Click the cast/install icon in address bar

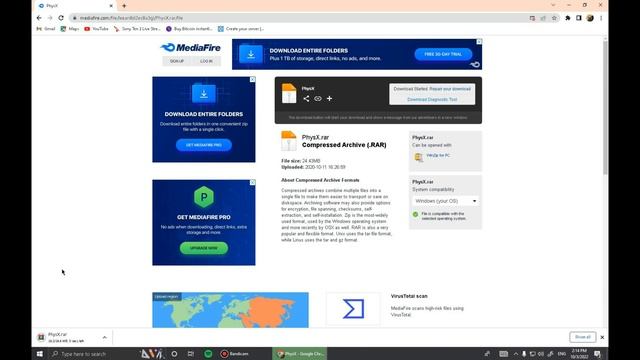532,18
